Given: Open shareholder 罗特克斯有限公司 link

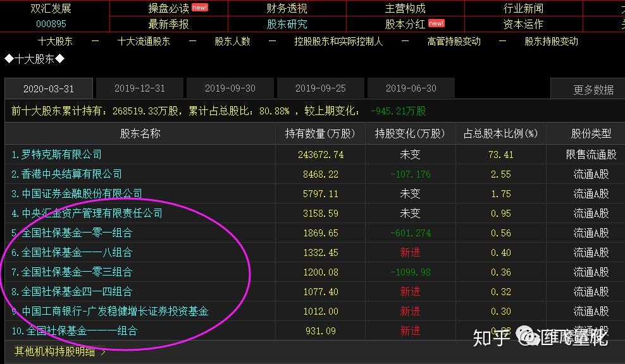Looking at the screenshot, I should click(x=61, y=155).
